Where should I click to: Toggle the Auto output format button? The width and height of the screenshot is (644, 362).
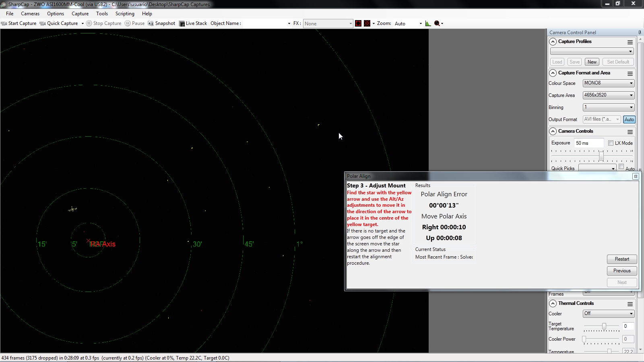coord(629,119)
